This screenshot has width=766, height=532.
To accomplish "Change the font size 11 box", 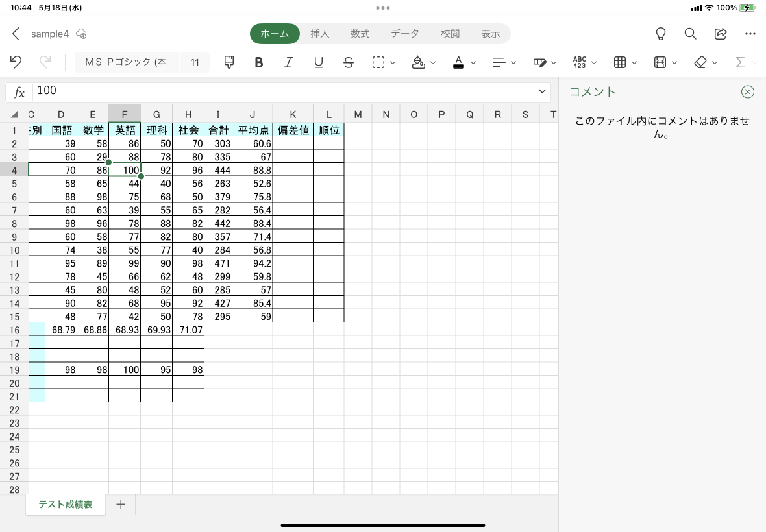I will (195, 62).
